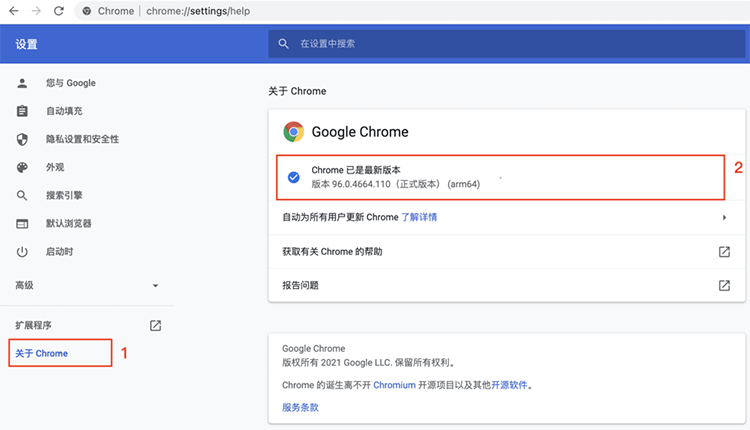The width and height of the screenshot is (750, 430).
Task: Click the clipboard icon beside 自动填充
Action: (x=22, y=111)
